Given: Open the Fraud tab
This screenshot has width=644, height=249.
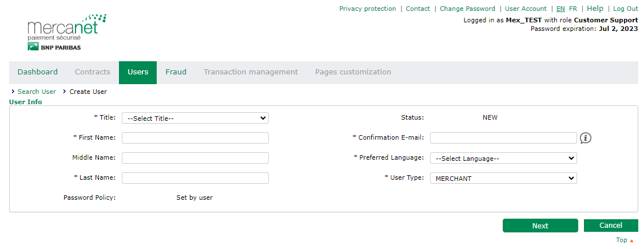Looking at the screenshot, I should point(176,72).
